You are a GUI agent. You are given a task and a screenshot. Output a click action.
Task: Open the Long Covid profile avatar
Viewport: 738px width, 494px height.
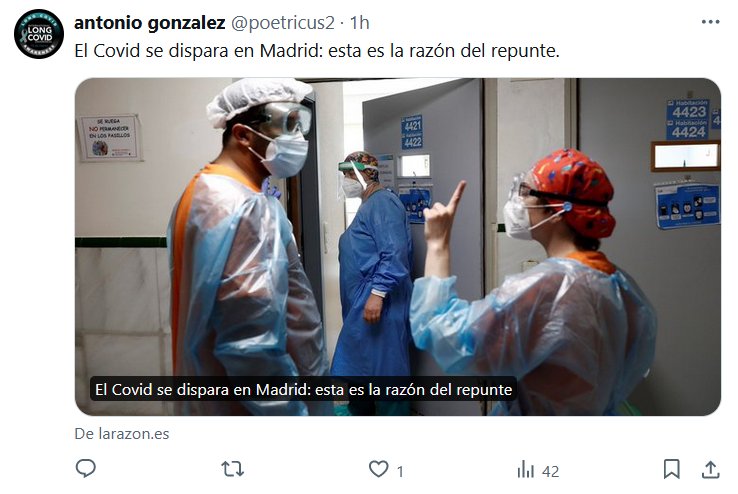click(39, 34)
